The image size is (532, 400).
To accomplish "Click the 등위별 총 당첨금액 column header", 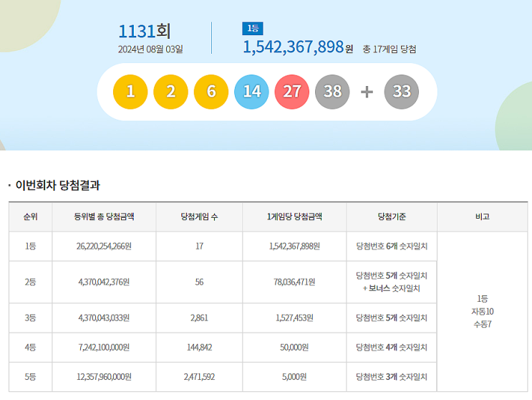I will (x=104, y=216).
